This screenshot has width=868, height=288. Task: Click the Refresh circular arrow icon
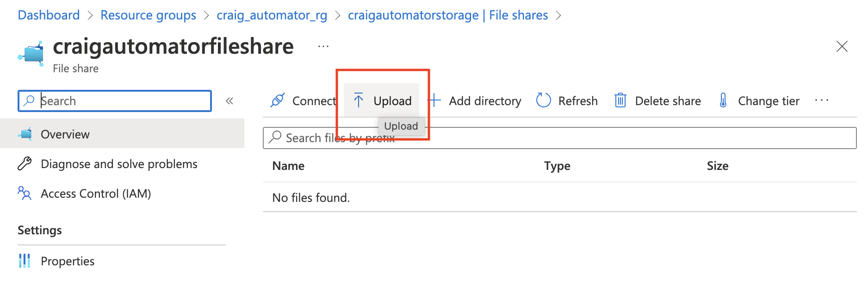[543, 100]
